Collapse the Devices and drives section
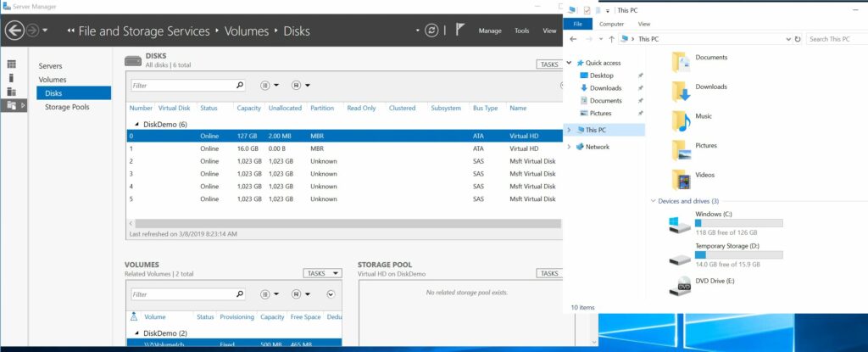Image resolution: width=868 pixels, height=352 pixels. 654,201
